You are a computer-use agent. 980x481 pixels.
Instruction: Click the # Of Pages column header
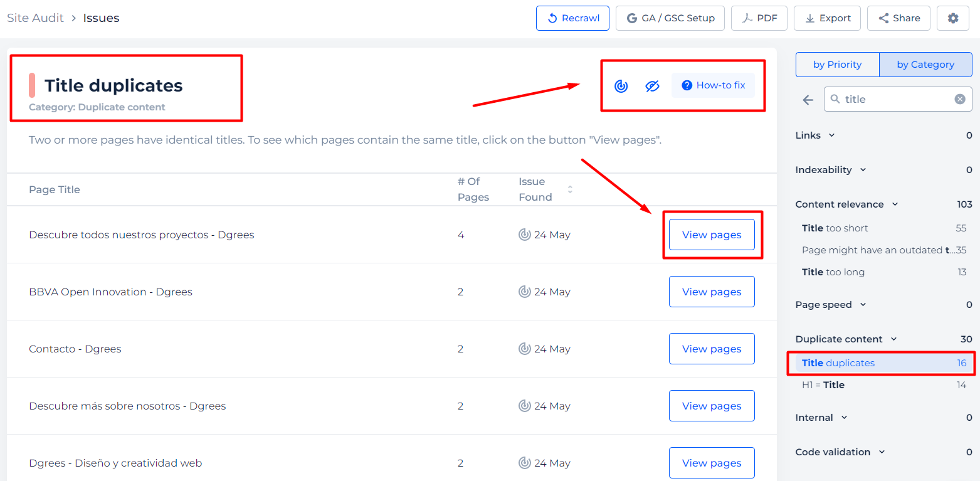tap(473, 189)
